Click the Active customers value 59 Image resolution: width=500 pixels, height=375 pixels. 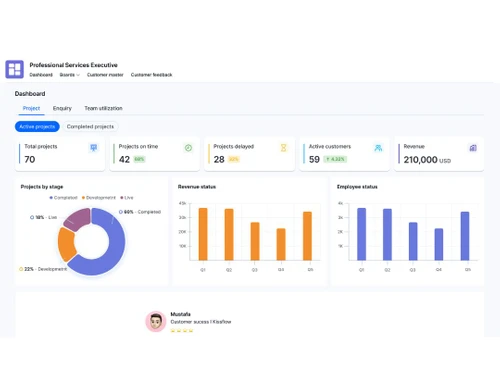click(x=314, y=159)
